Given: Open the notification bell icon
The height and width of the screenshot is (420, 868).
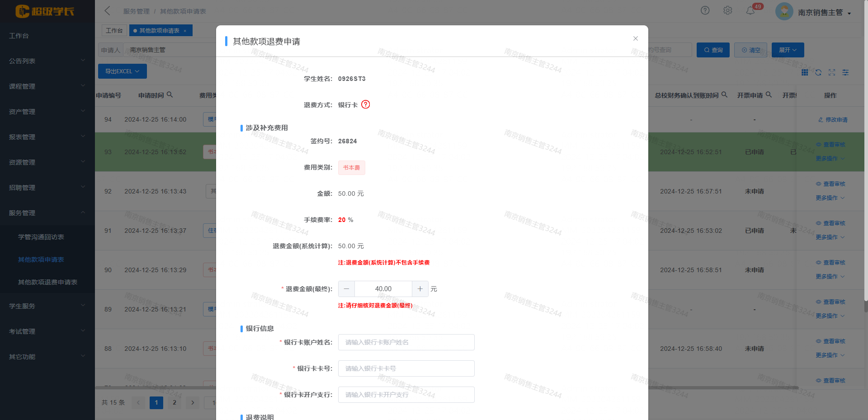Looking at the screenshot, I should pyautogui.click(x=750, y=11).
